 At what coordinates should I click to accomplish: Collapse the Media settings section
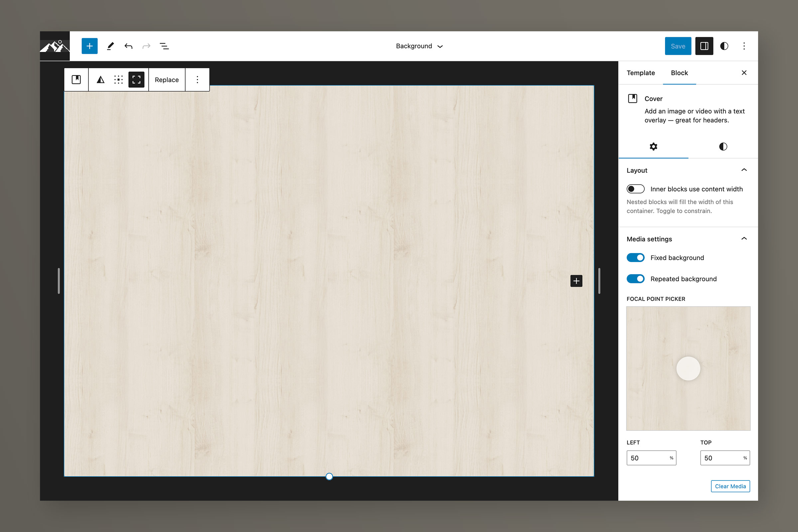tap(744, 239)
